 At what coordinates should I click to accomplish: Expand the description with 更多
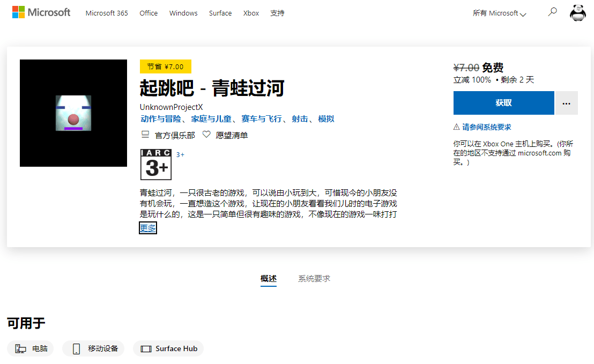(148, 228)
